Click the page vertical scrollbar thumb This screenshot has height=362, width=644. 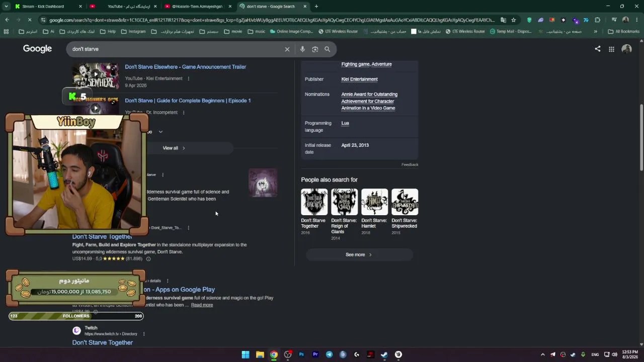(x=641, y=138)
